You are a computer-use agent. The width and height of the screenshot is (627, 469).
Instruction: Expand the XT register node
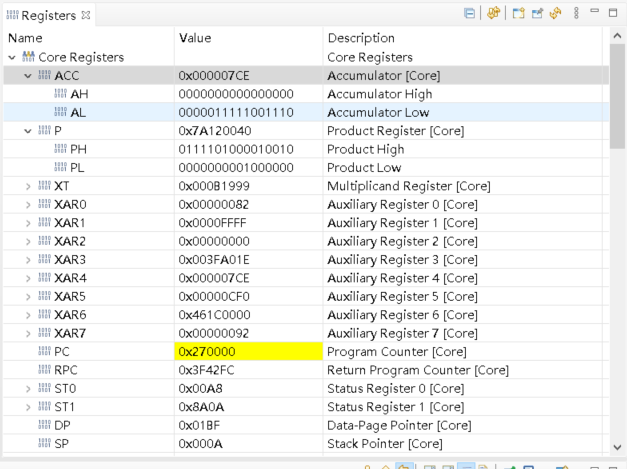[28, 186]
